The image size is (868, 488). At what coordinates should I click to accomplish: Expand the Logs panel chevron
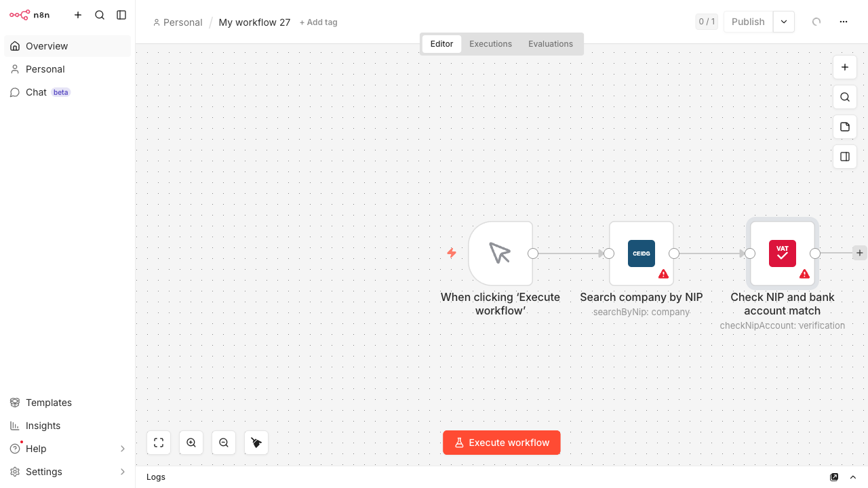click(x=853, y=477)
